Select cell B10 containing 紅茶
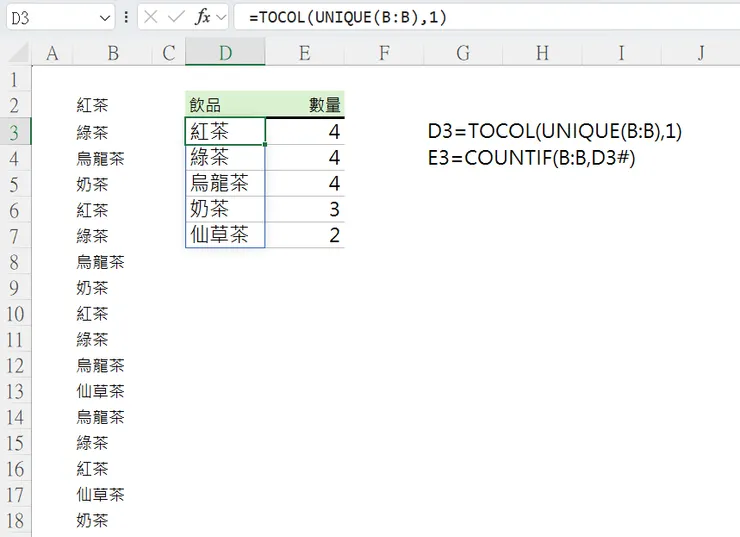 [x=112, y=314]
